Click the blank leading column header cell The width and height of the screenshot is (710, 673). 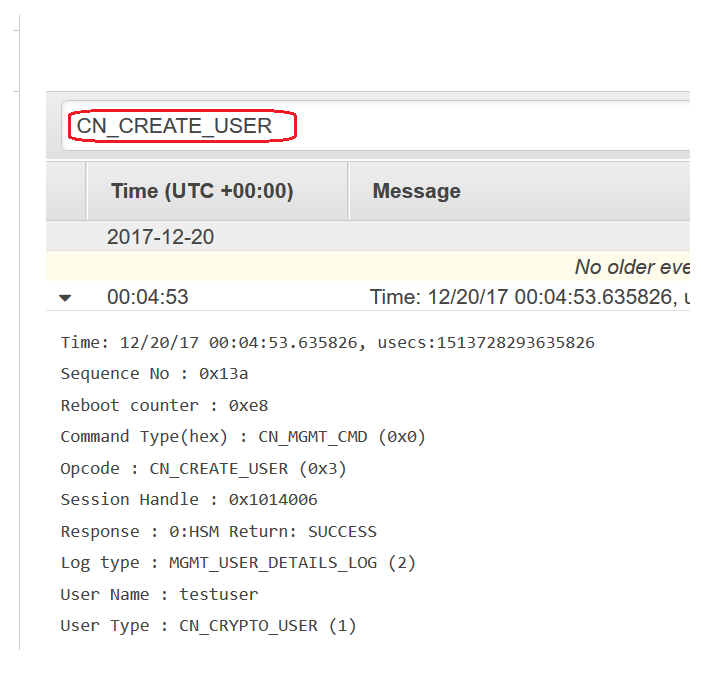pos(66,191)
